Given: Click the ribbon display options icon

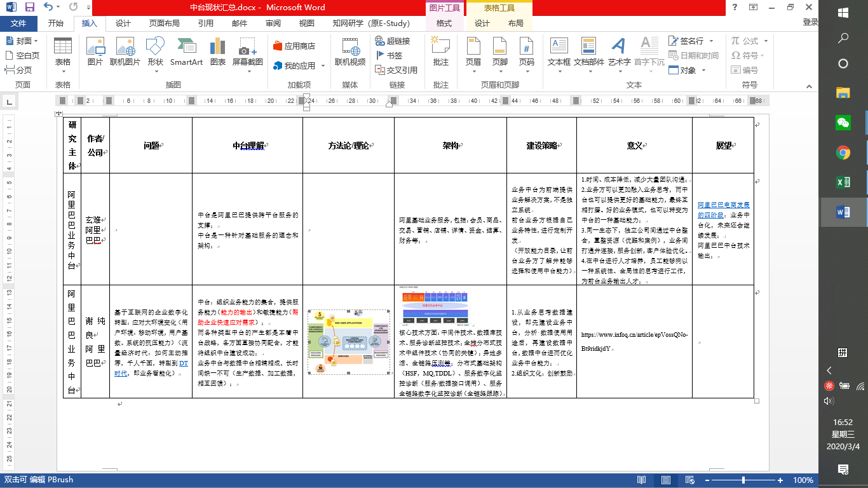Looking at the screenshot, I should point(754,8).
